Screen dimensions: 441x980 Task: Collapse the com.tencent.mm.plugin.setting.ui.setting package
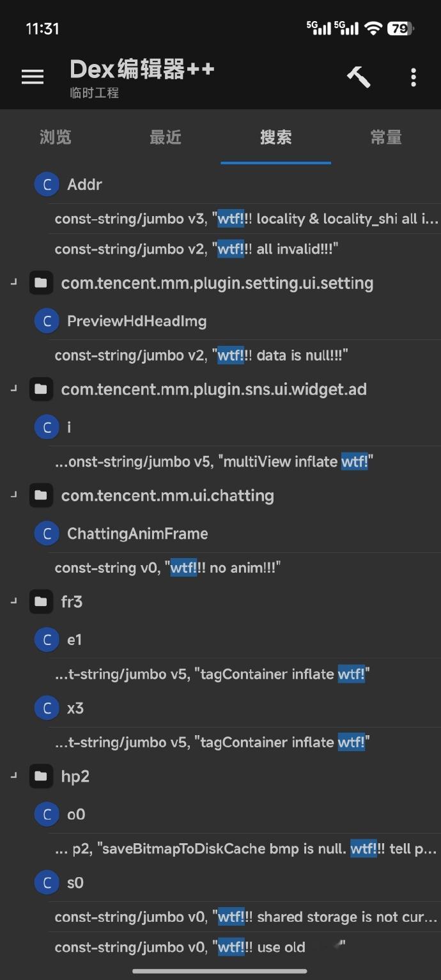[13, 282]
